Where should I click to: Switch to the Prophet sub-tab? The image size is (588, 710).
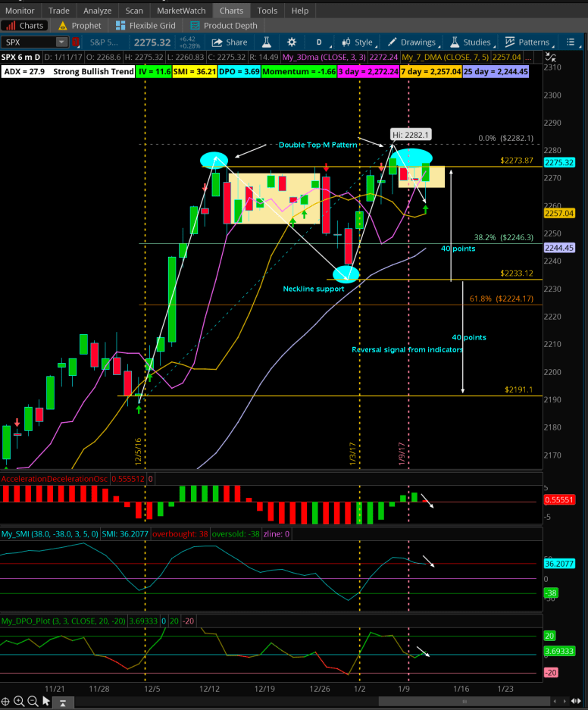click(x=80, y=26)
